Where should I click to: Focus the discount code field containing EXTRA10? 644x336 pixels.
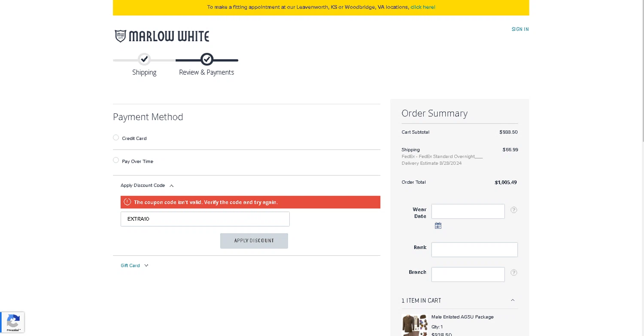[x=205, y=219]
